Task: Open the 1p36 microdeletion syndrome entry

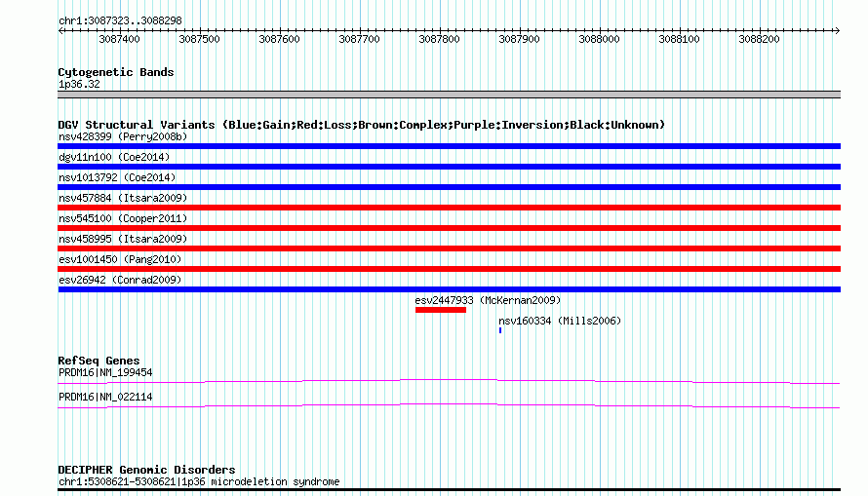Action: click(199, 481)
